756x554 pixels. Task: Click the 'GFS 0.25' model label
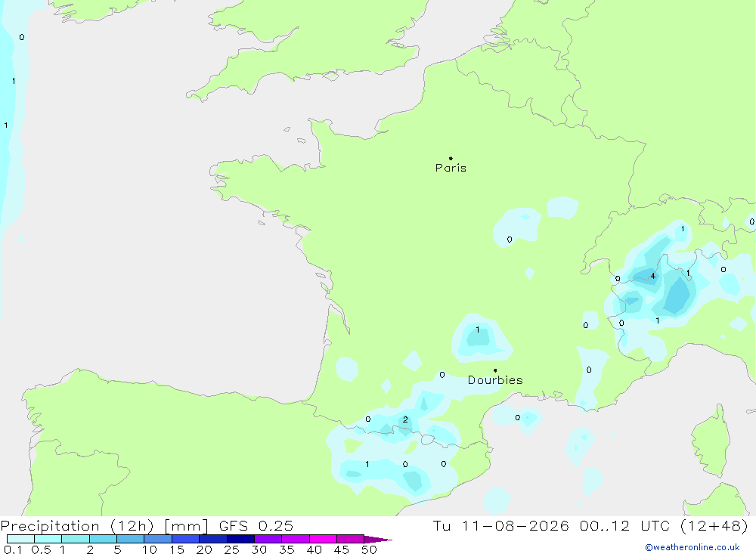click(x=256, y=525)
